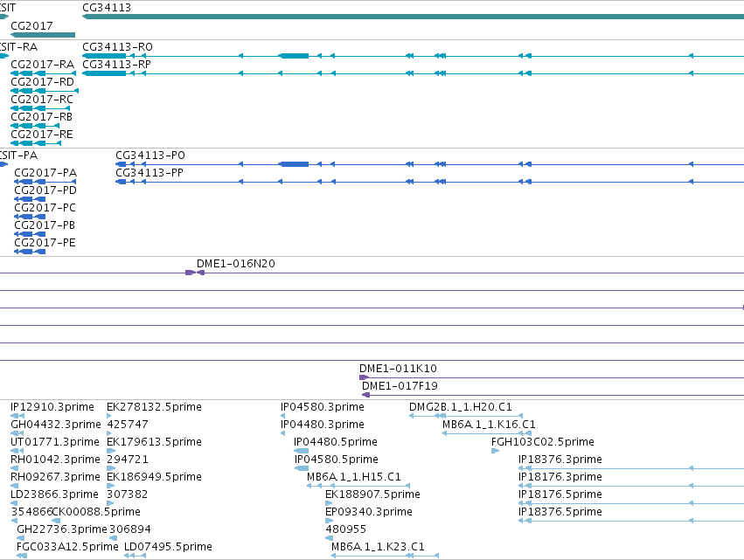
Task: Open the CG2017-PD protein label
Action: coord(45,190)
